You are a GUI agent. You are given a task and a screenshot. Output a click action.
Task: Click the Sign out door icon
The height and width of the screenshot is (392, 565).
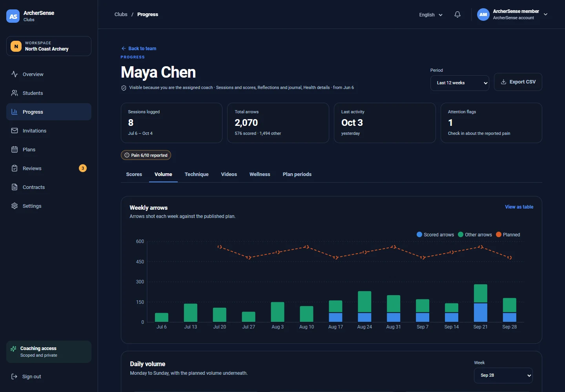[x=15, y=376]
